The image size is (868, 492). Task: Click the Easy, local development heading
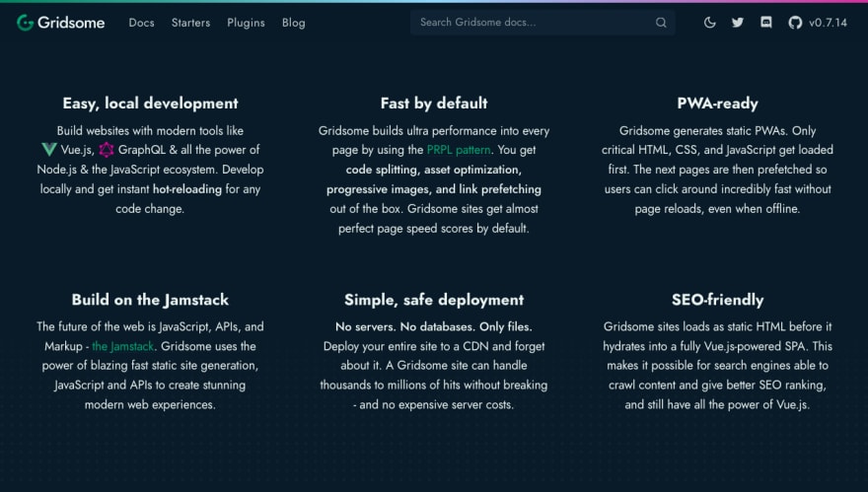150,104
